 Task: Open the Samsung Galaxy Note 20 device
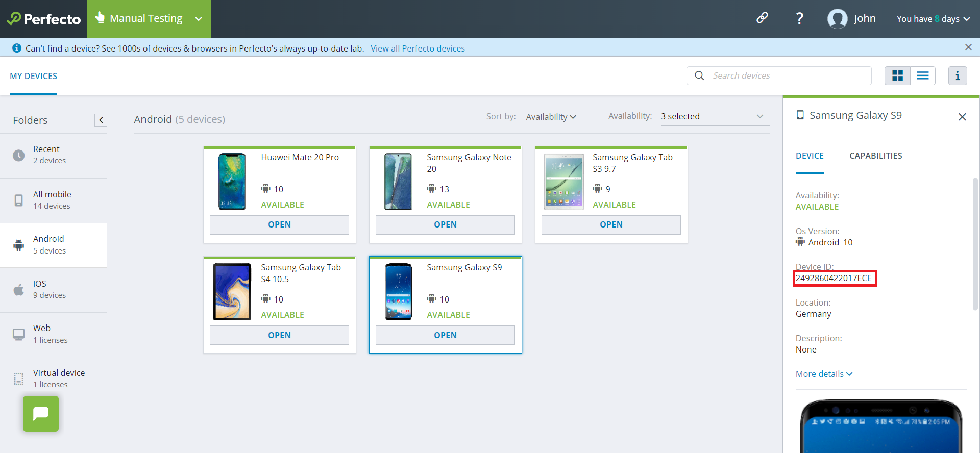tap(445, 224)
